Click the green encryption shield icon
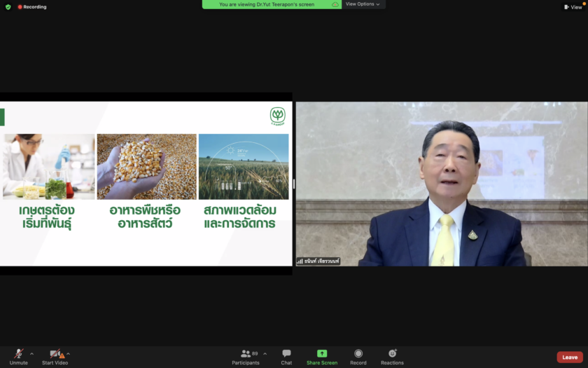 click(x=8, y=7)
